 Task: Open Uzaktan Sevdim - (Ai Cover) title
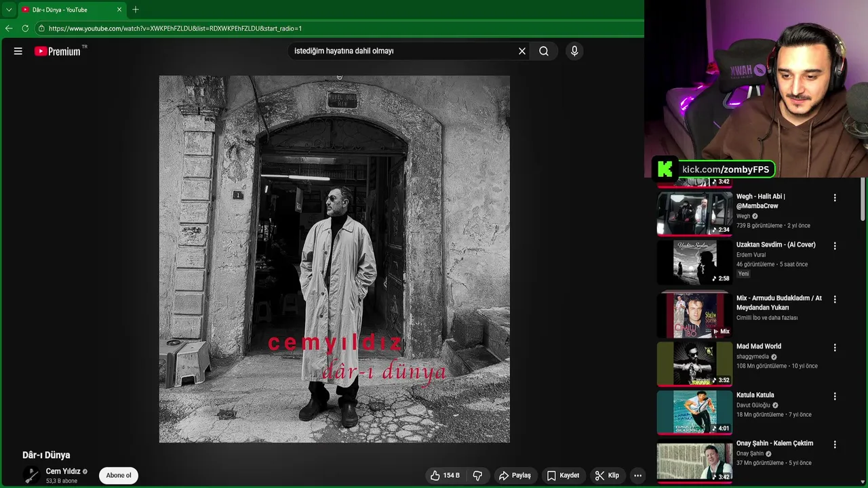pyautogui.click(x=776, y=245)
